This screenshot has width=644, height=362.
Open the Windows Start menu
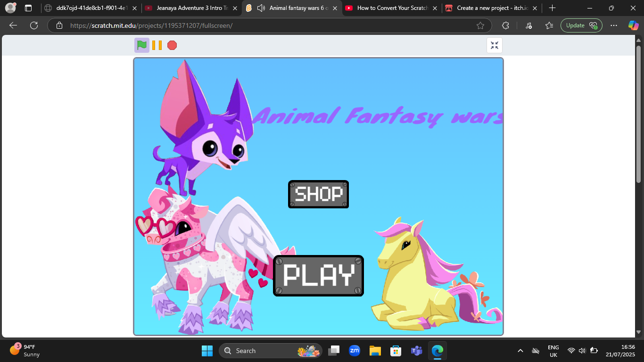pos(207,351)
